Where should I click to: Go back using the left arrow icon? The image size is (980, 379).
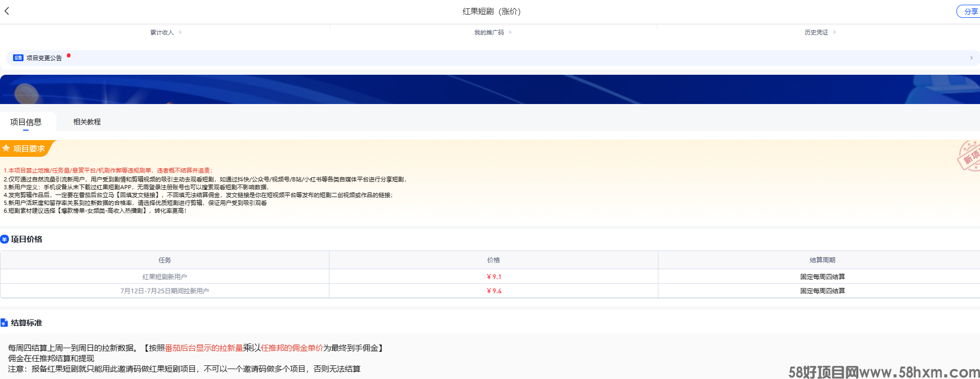(7, 11)
